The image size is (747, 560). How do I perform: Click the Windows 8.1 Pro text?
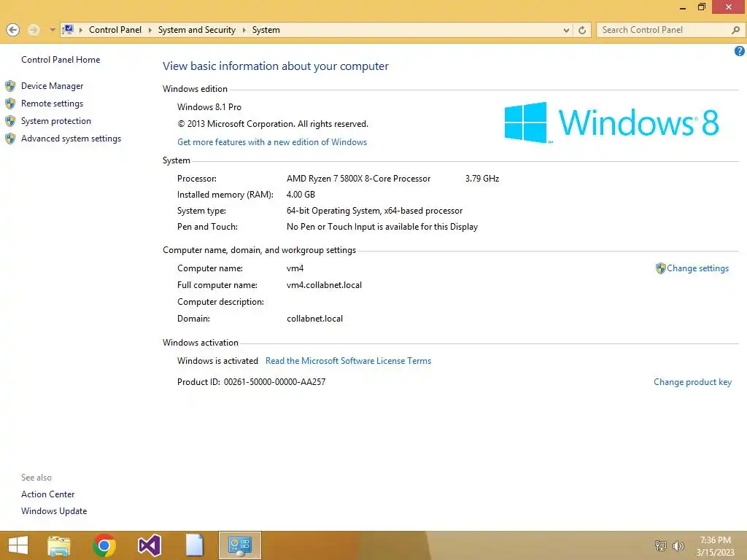click(x=209, y=106)
